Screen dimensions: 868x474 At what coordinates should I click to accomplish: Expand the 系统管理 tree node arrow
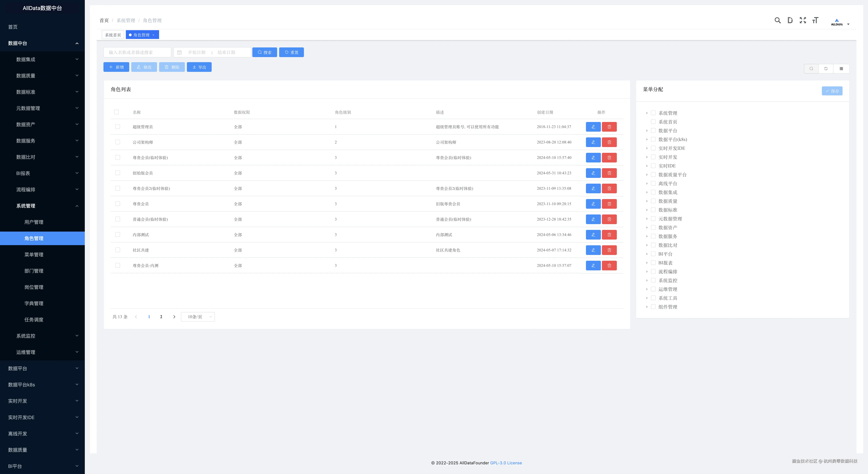click(x=647, y=113)
